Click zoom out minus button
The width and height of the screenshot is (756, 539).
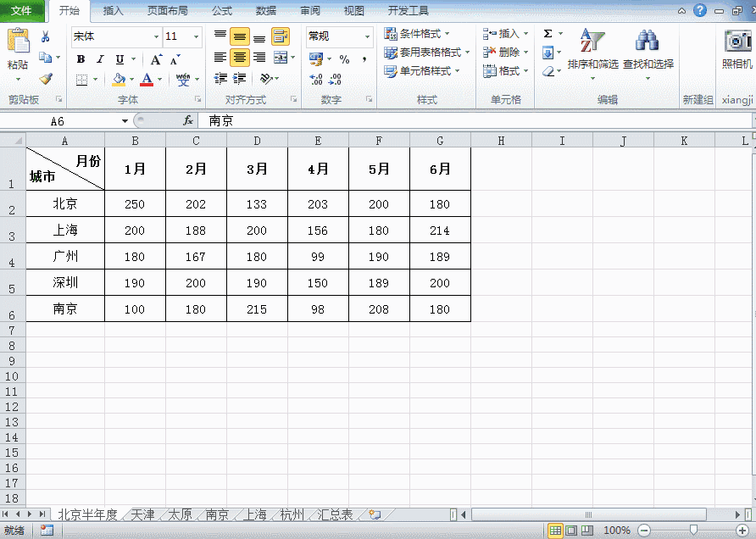click(644, 531)
